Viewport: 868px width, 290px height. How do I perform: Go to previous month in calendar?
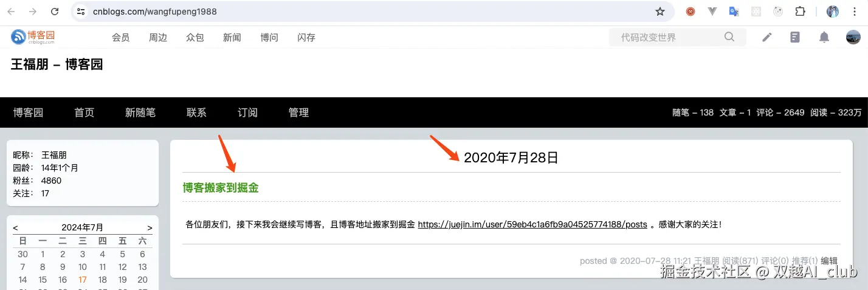coord(16,228)
